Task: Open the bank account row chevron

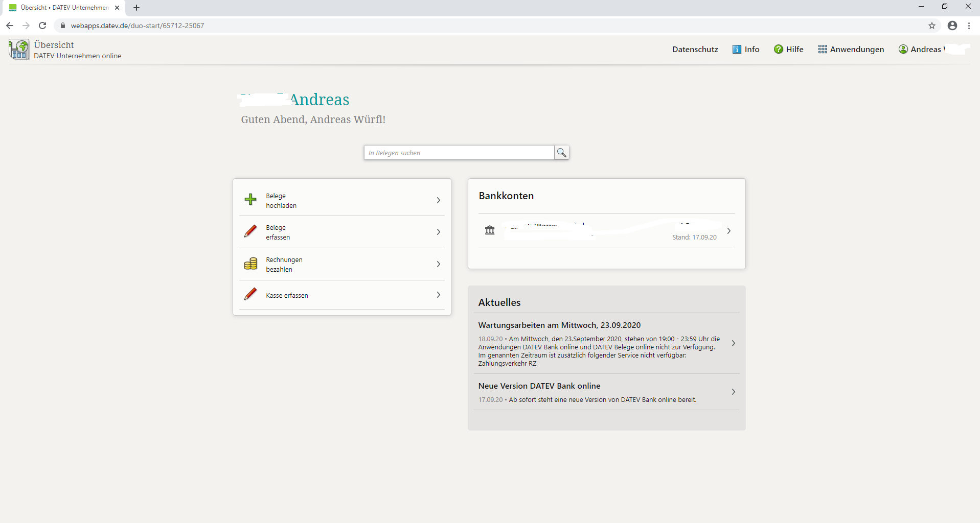Action: [728, 231]
